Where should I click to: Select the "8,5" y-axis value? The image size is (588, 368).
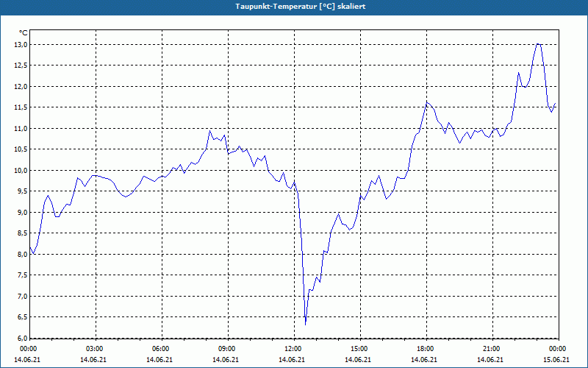coord(23,233)
